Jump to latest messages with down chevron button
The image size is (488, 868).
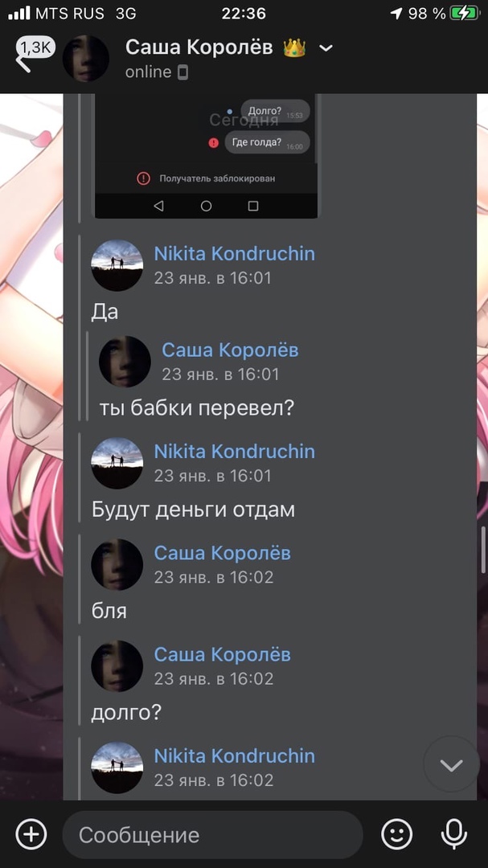452,765
